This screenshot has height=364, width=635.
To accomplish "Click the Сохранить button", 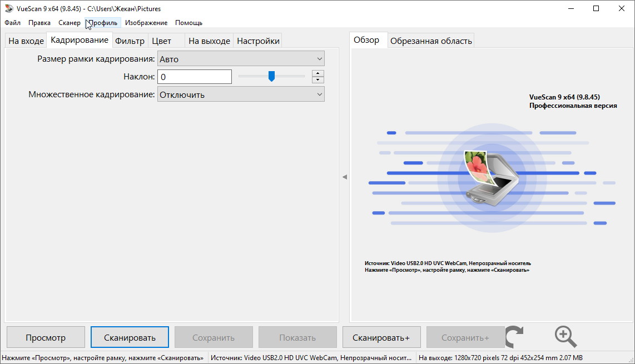I will click(214, 337).
